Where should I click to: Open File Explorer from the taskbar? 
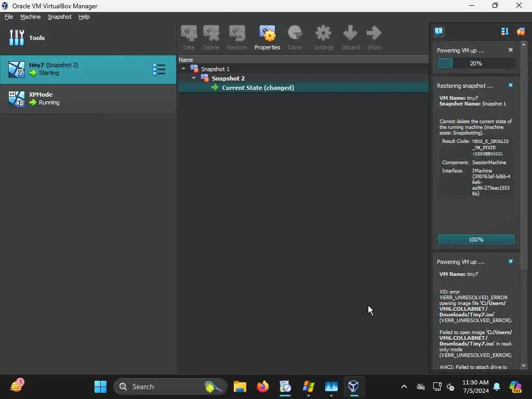[240, 387]
